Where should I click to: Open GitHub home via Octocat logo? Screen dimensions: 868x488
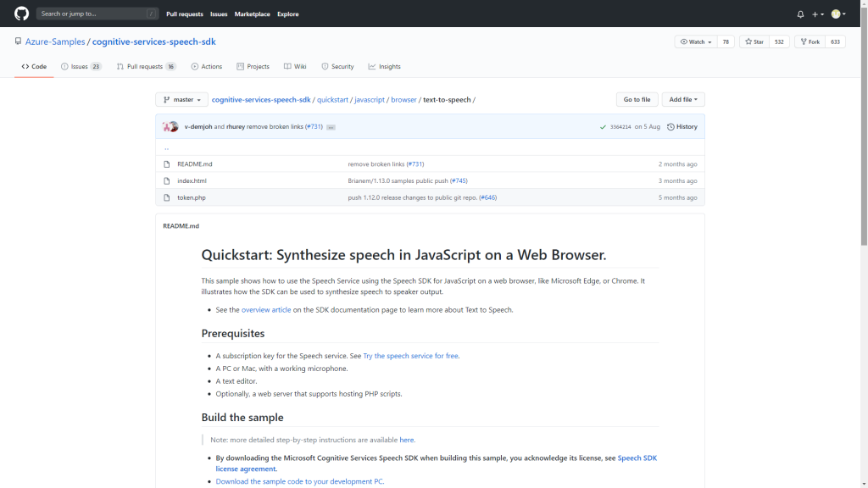pos(21,14)
